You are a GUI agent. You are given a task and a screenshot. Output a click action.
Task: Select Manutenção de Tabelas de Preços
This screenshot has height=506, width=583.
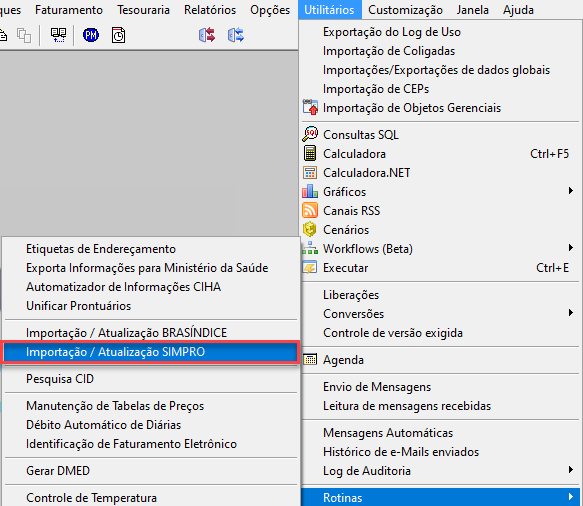point(151,406)
